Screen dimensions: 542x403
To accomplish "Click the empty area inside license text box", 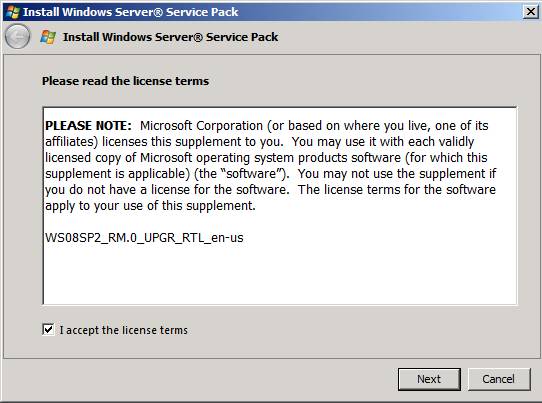I will [x=280, y=275].
